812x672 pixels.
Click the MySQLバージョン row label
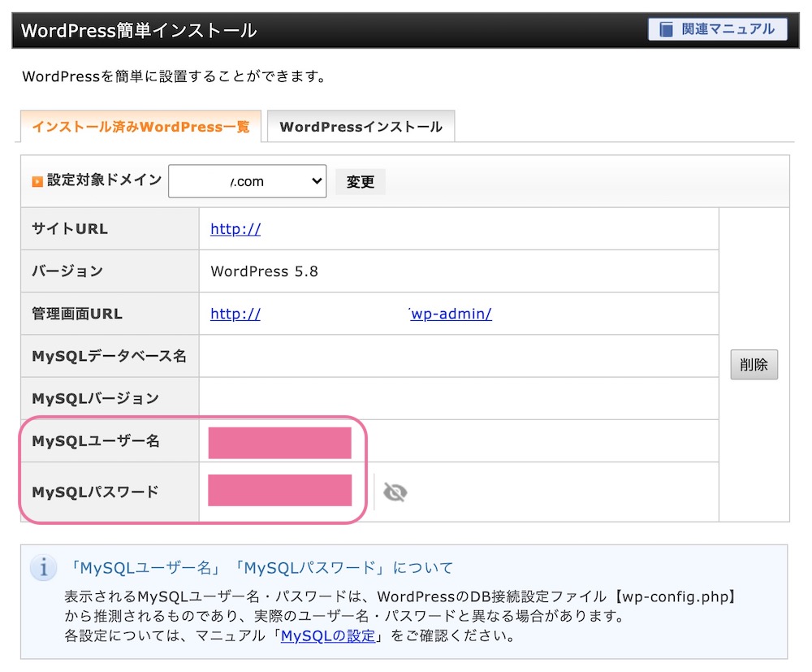tap(95, 398)
